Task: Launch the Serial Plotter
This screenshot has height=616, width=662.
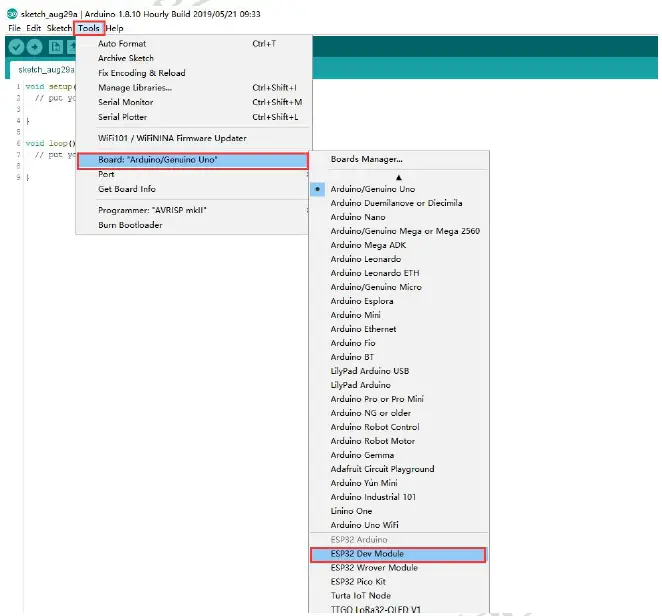Action: (x=193, y=117)
